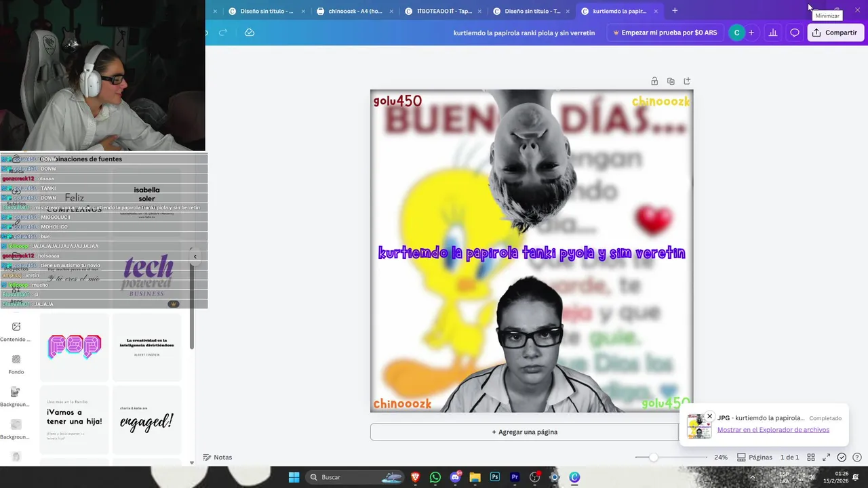Open the Notas notes button
Viewport: 868px width, 488px height.
coord(218,457)
